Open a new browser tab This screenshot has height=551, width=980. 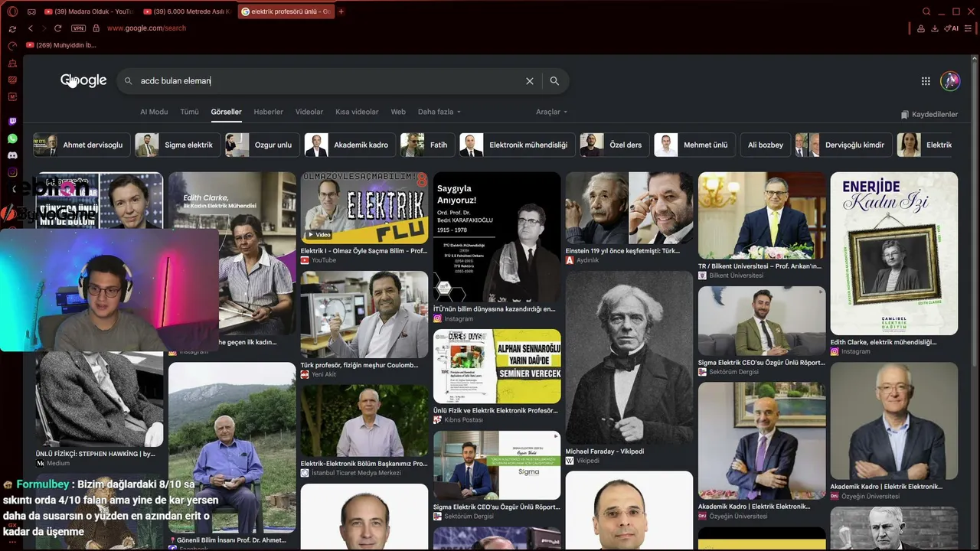point(341,11)
